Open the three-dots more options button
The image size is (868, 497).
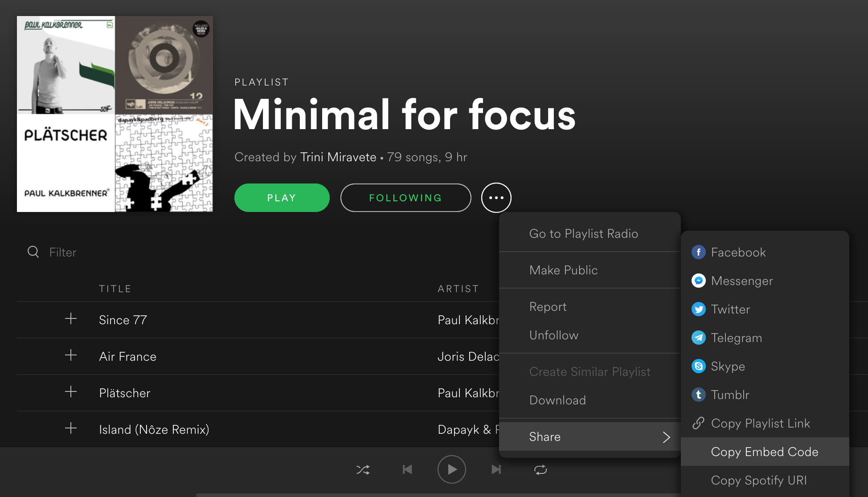tap(496, 198)
